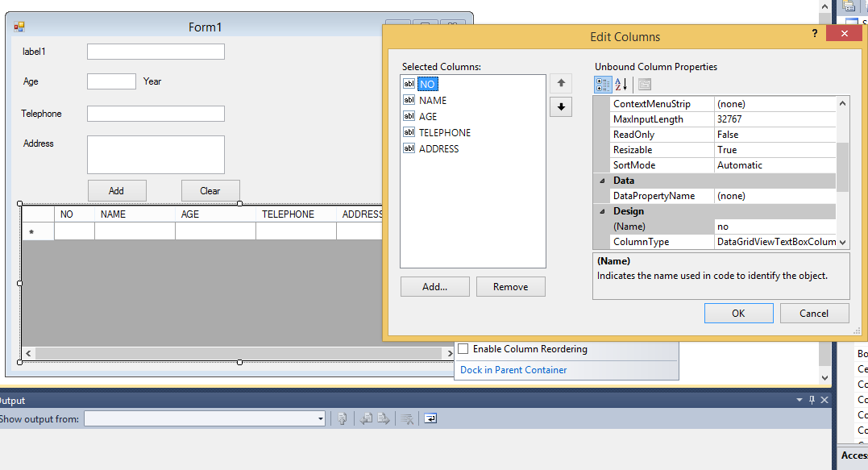The width and height of the screenshot is (868, 470).
Task: Go to previous message in Output
Action: point(364,418)
